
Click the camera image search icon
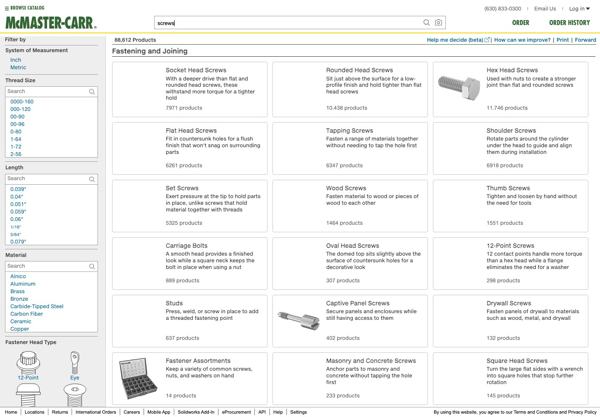[x=439, y=23]
